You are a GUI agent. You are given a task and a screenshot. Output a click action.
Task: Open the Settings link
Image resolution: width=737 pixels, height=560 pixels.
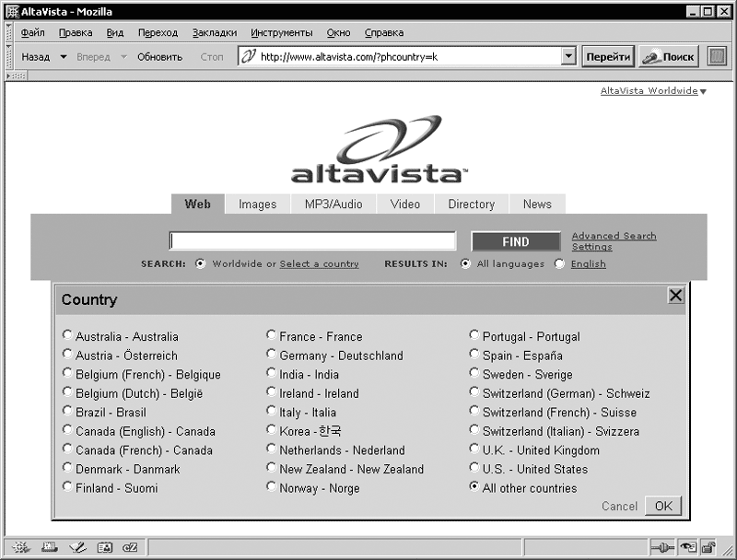591,247
